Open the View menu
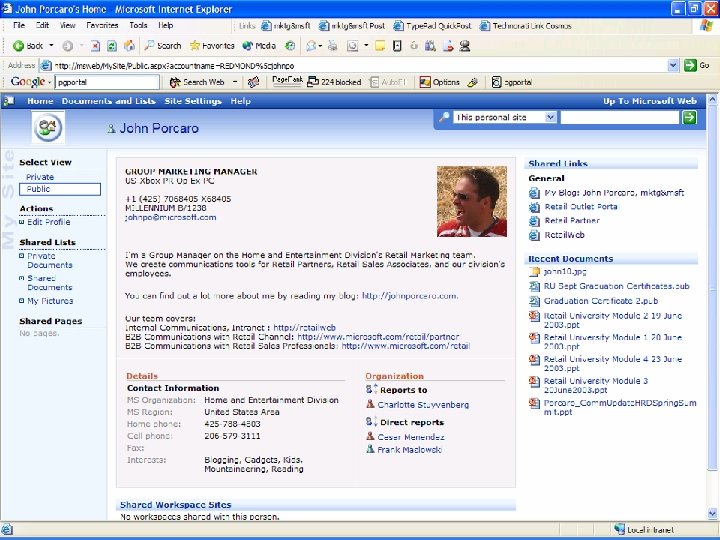720x540 pixels. click(68, 25)
